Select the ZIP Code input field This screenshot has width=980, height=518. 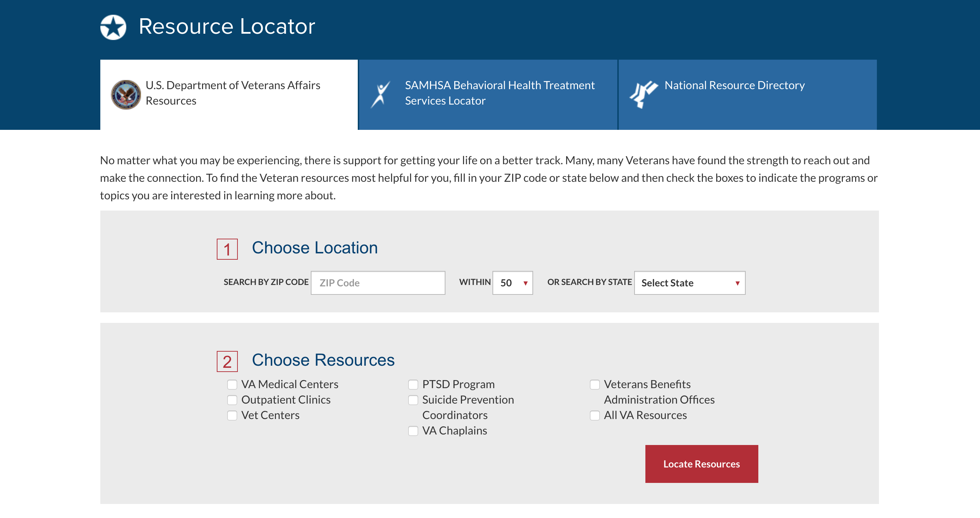coord(376,282)
